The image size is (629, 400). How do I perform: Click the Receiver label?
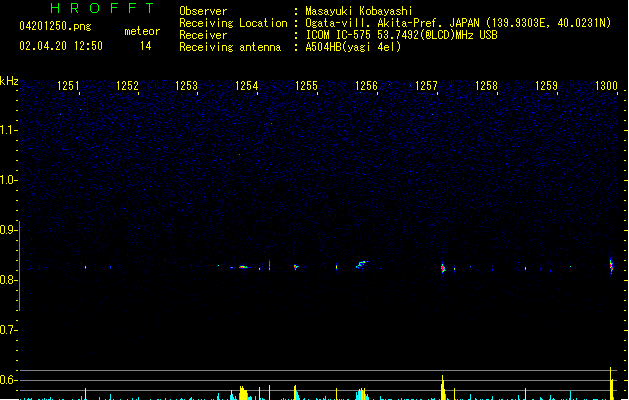[203, 35]
